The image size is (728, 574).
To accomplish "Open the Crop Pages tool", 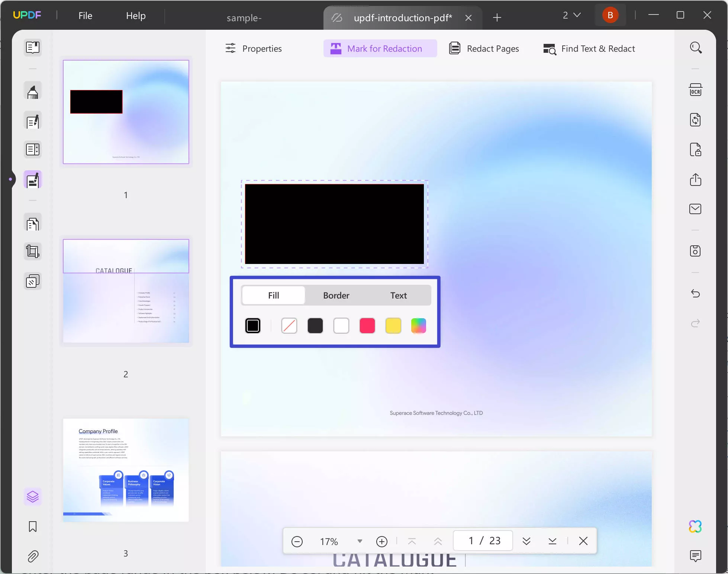I will point(33,252).
